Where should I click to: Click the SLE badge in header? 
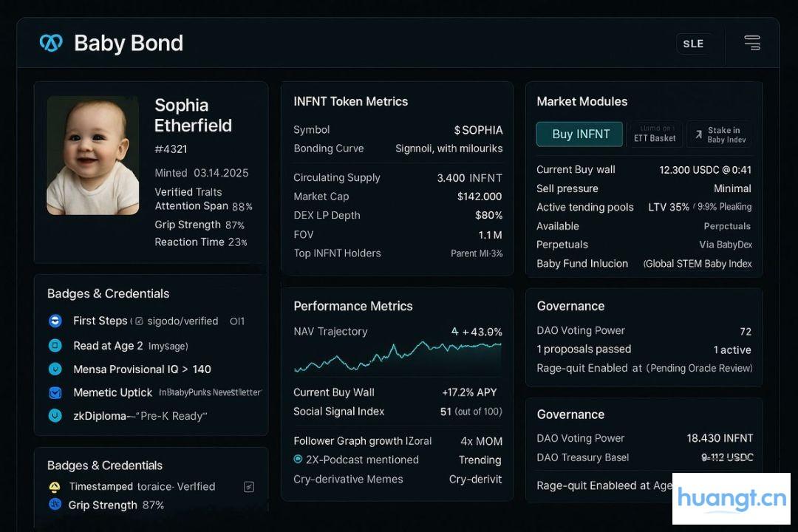point(693,44)
